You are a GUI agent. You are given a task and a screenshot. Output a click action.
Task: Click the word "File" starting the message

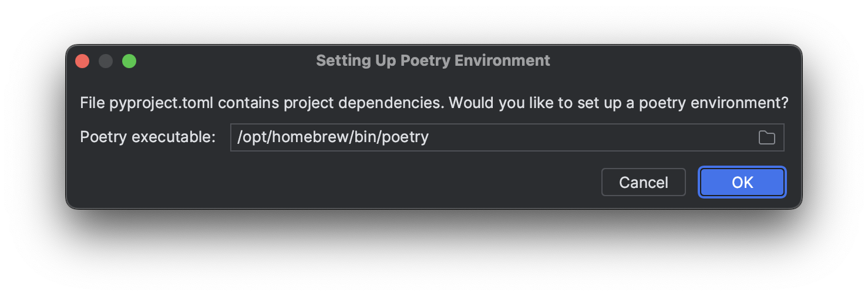[x=92, y=103]
